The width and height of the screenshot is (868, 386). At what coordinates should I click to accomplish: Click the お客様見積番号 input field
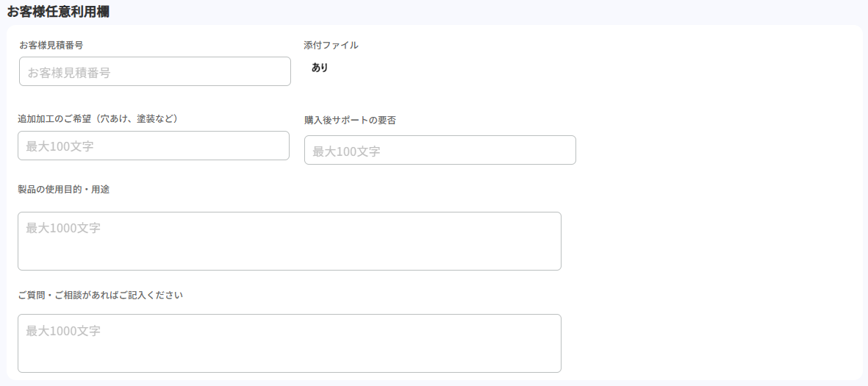[154, 71]
